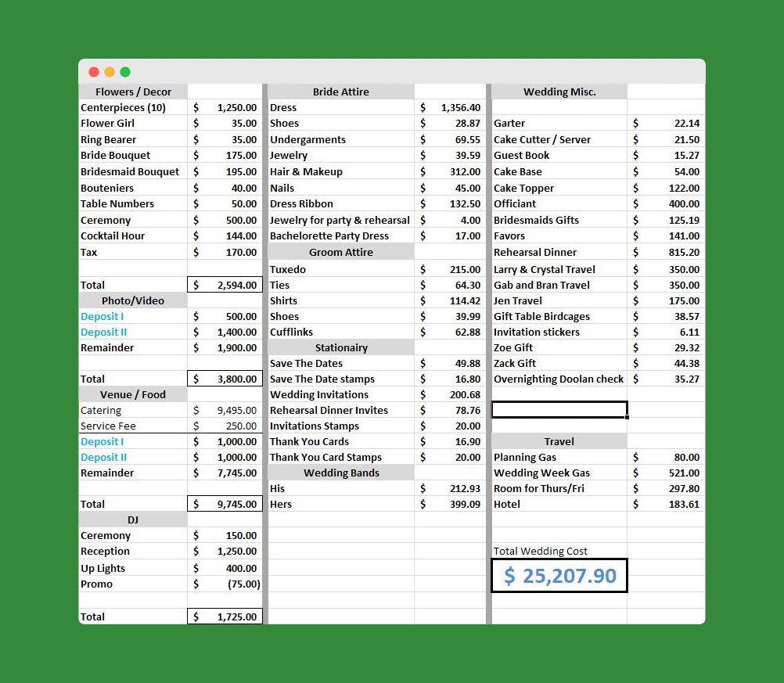Click the Centerpieces (10) cell
784x683 pixels.
[125, 107]
